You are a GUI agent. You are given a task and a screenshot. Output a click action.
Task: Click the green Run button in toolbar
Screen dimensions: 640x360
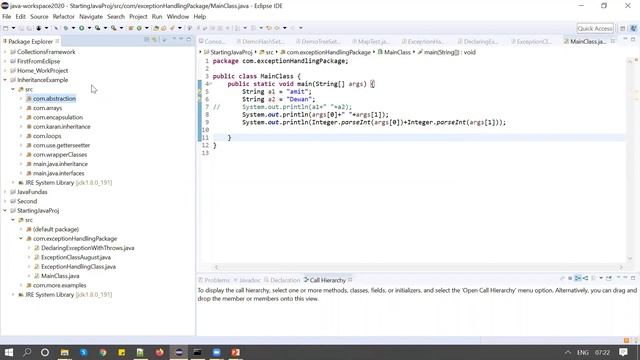[82, 28]
